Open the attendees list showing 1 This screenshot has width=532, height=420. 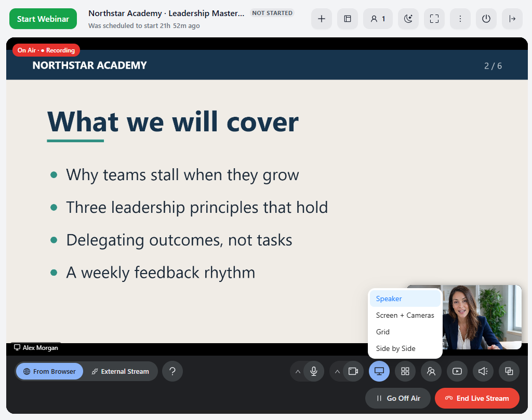point(378,19)
